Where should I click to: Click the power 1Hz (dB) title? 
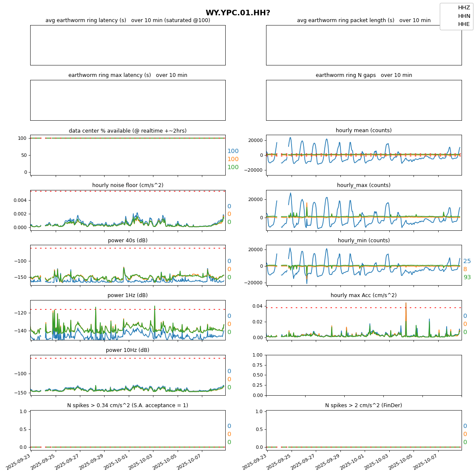pyautogui.click(x=127, y=295)
